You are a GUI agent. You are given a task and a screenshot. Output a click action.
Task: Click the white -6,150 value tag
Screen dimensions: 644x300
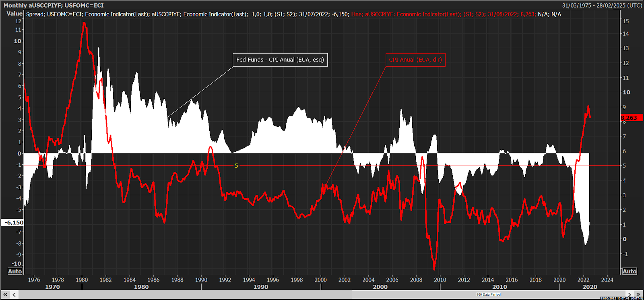coord(12,222)
